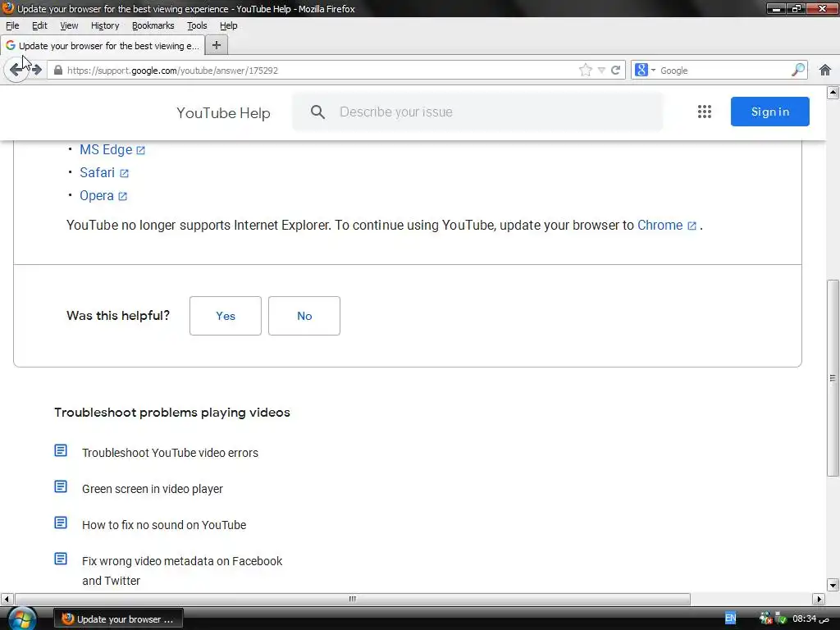Answer No to 'Was this helpful?'
This screenshot has width=840, height=630.
tap(304, 316)
